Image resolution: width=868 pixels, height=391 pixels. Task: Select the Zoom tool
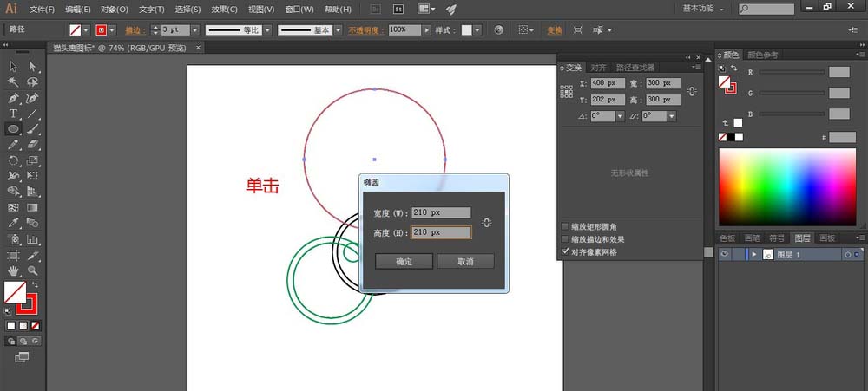pyautogui.click(x=33, y=270)
